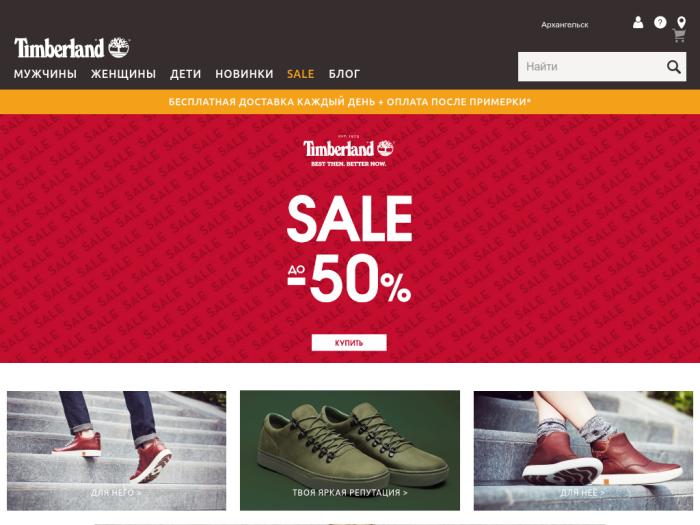Change city from Архангельск
700x525 pixels.
point(565,25)
